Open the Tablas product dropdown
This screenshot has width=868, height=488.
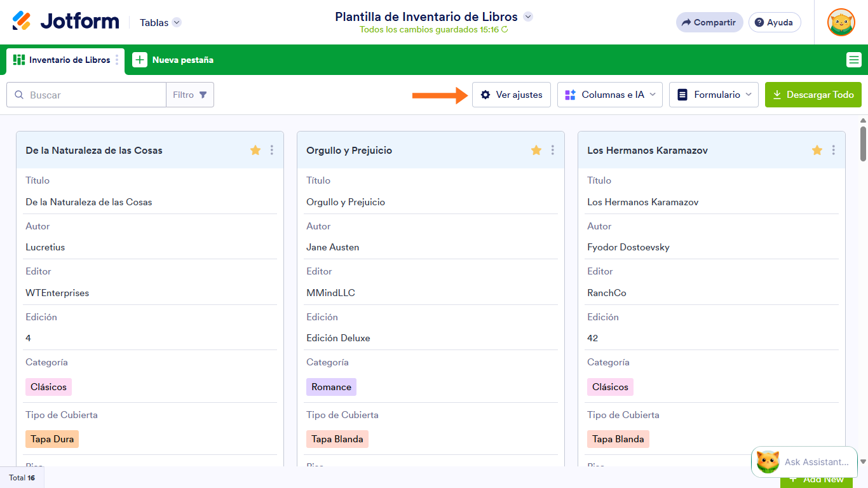[x=161, y=22]
